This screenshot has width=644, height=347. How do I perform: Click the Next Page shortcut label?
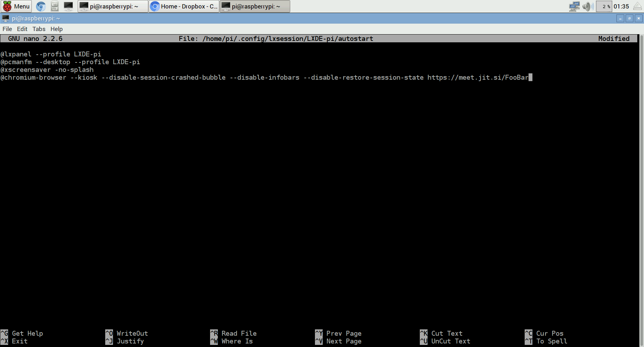tap(344, 341)
